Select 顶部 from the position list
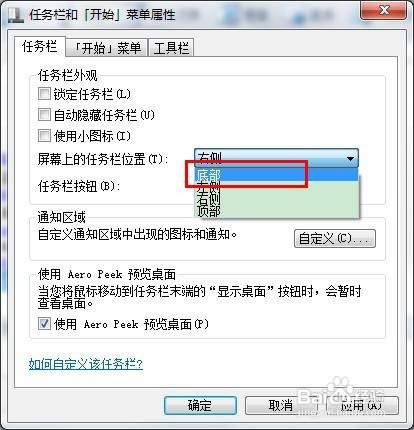 (276, 211)
